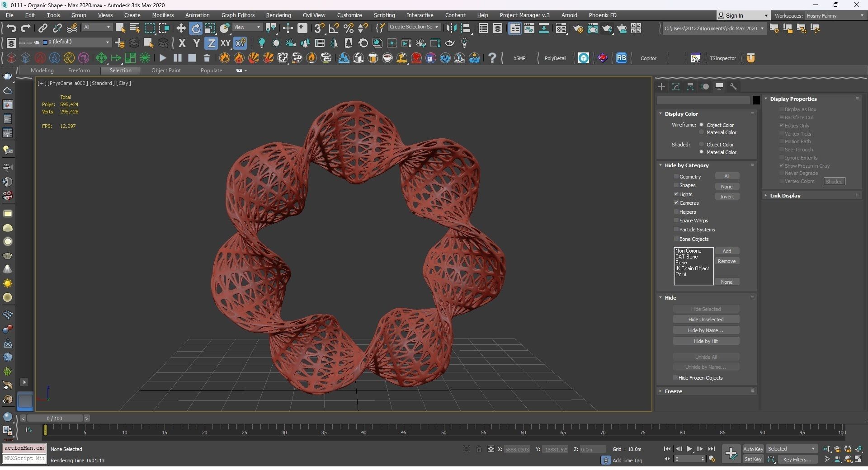Enable Hide Frozen Objects checkbox
Screen dimensions: 868x470
[675, 378]
